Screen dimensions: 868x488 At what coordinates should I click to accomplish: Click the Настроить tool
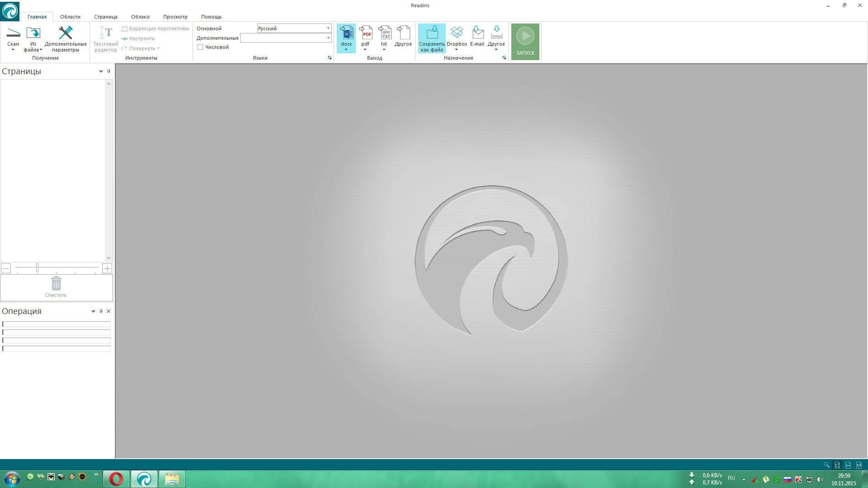[x=138, y=38]
